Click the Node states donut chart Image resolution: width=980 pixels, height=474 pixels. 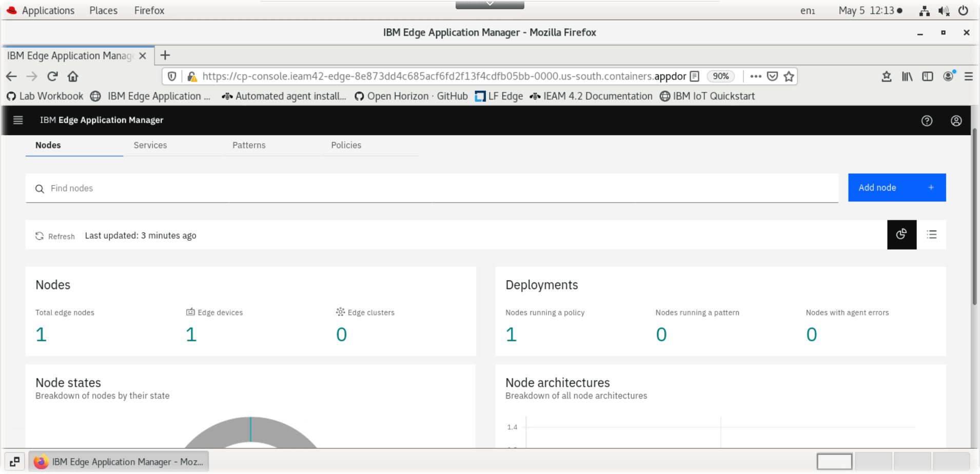pyautogui.click(x=250, y=432)
